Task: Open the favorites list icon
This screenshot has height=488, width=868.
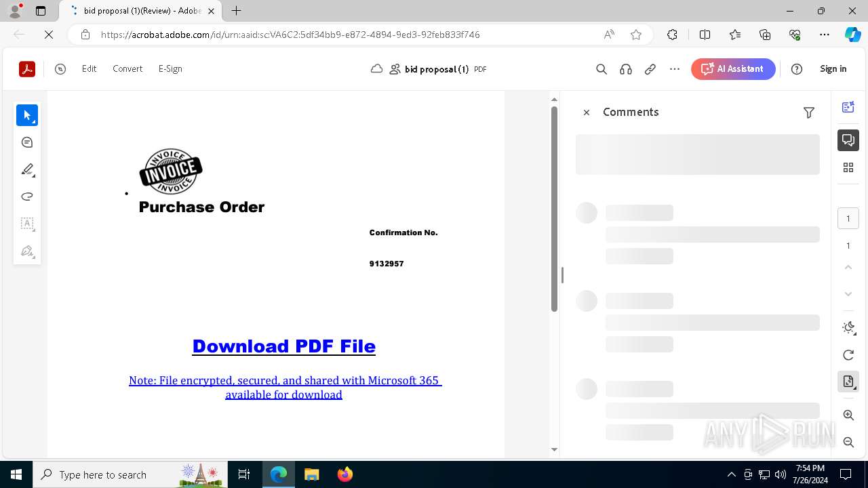Action: [x=735, y=35]
